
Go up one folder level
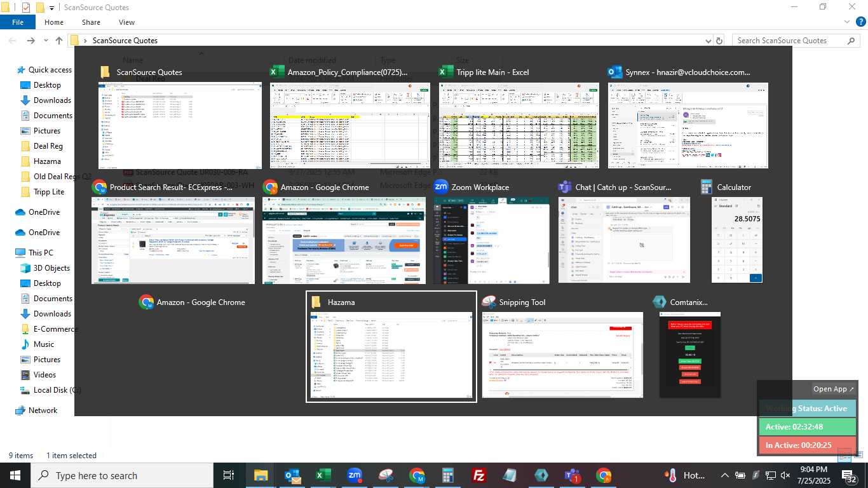(x=58, y=40)
